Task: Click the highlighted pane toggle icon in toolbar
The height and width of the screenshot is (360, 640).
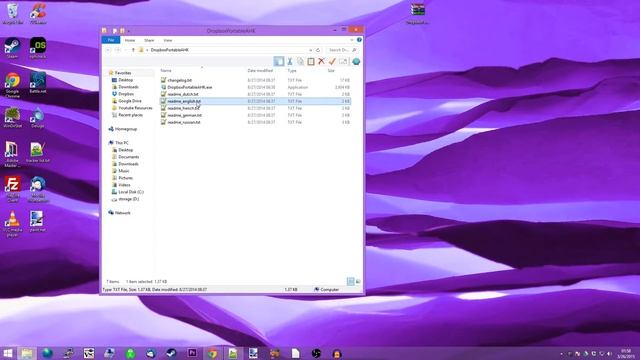Action: tap(279, 62)
